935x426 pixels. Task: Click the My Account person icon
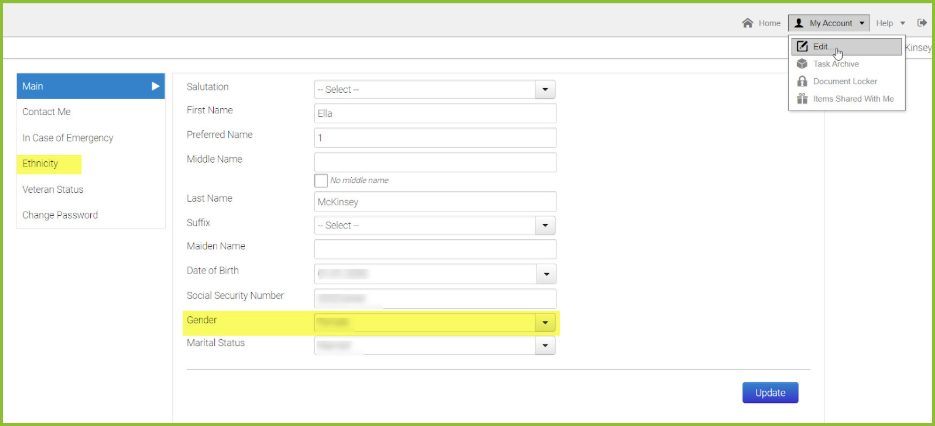point(799,23)
